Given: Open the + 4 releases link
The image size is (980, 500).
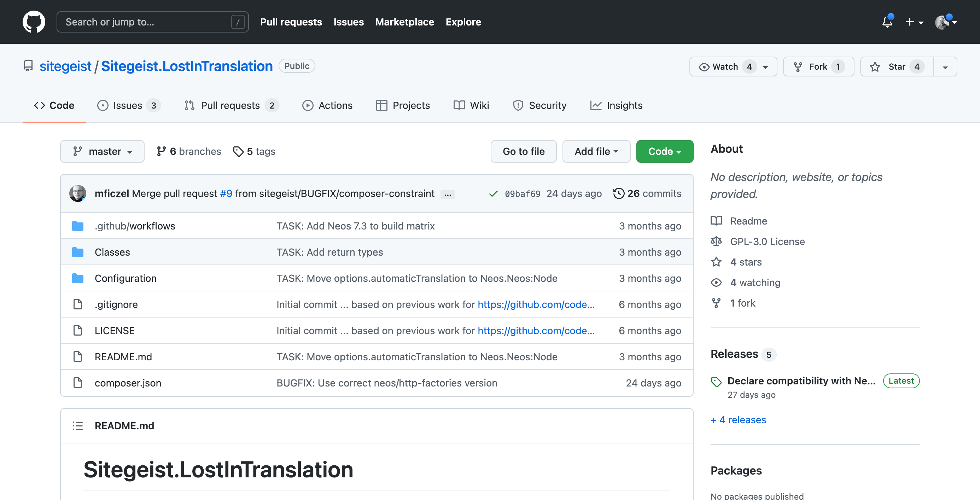Looking at the screenshot, I should coord(738,420).
